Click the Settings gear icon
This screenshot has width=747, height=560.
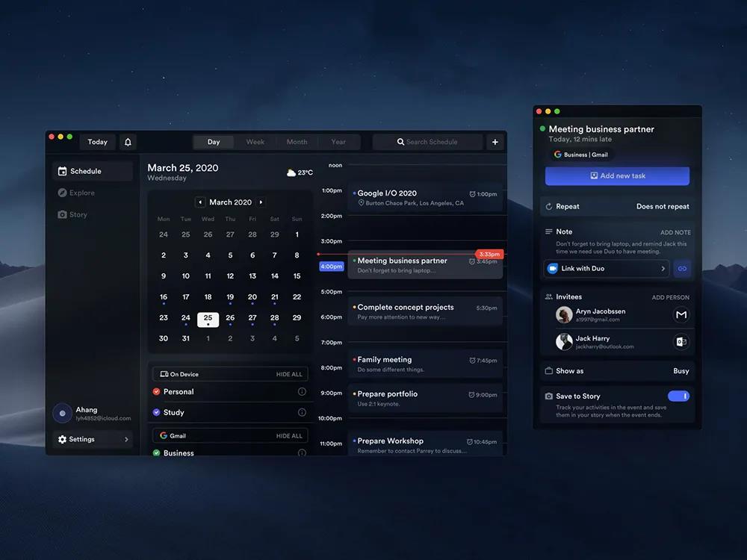(63, 439)
